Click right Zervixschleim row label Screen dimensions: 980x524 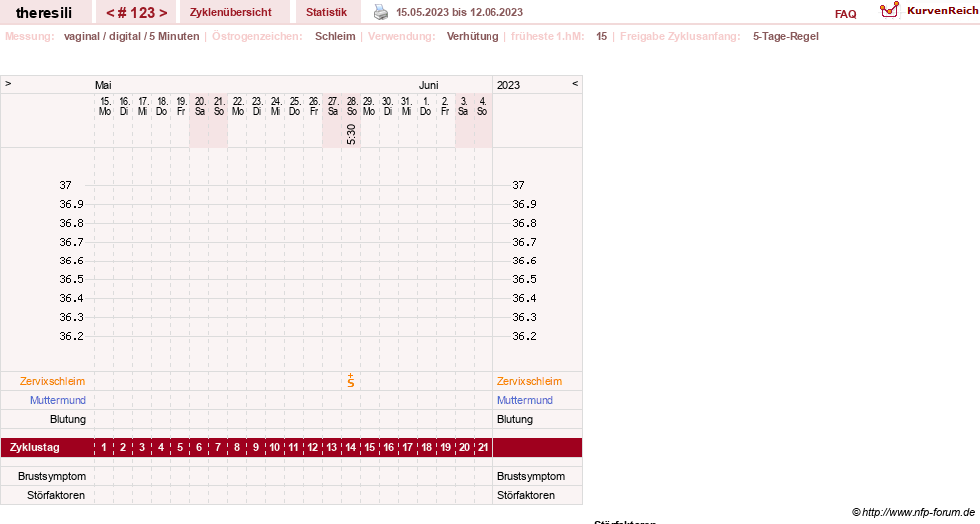pos(530,381)
